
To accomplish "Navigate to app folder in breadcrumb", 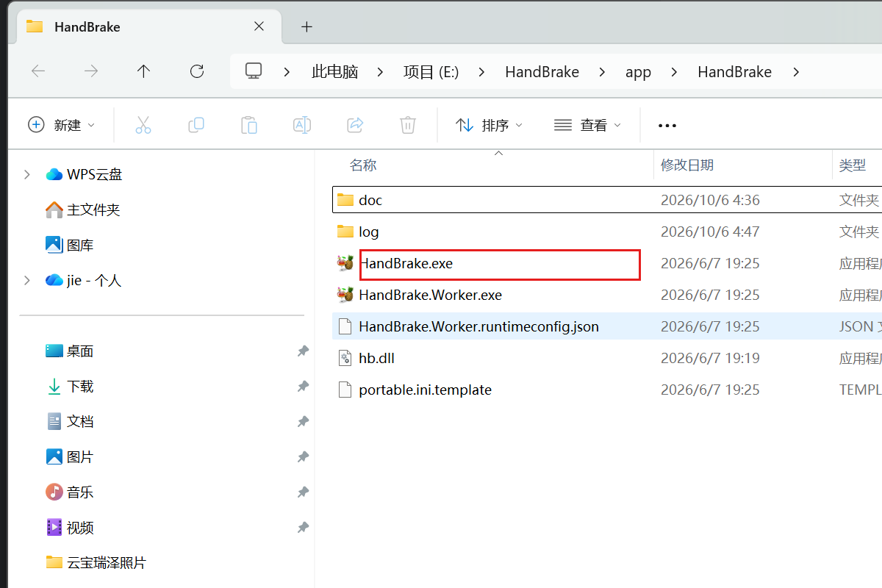I will pos(638,72).
